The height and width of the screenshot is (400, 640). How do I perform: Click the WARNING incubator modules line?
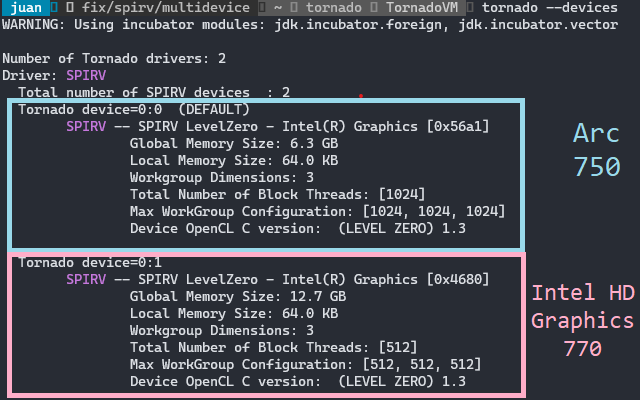pyautogui.click(x=310, y=25)
